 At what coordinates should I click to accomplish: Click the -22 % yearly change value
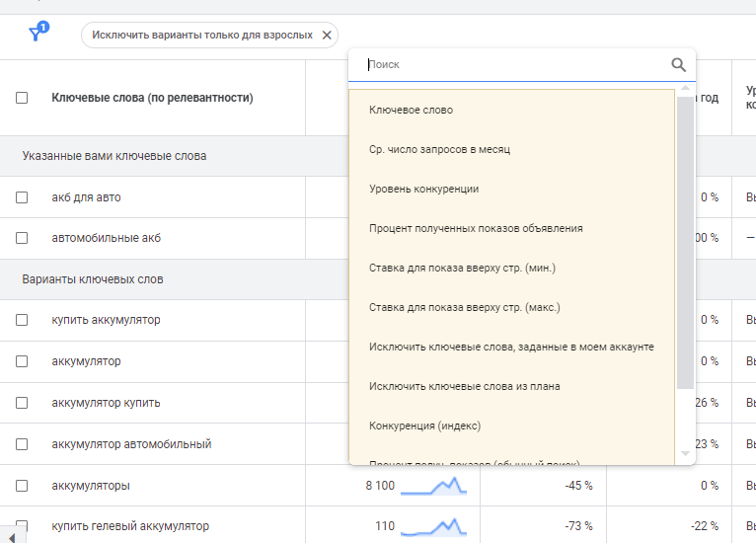(705, 526)
